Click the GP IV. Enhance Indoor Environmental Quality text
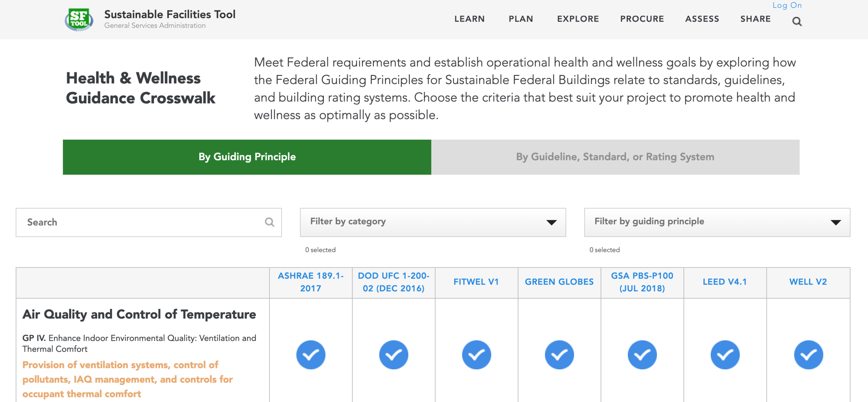Screen dimensions: 868x402 [139, 343]
